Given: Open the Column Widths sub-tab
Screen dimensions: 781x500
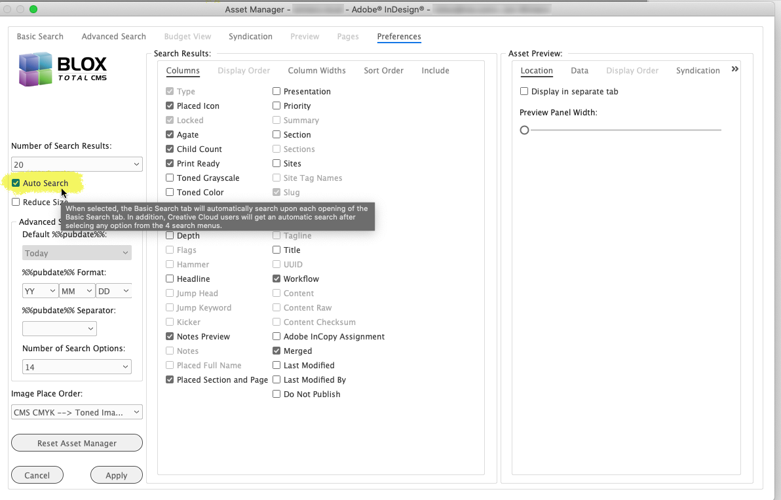Looking at the screenshot, I should (x=317, y=71).
